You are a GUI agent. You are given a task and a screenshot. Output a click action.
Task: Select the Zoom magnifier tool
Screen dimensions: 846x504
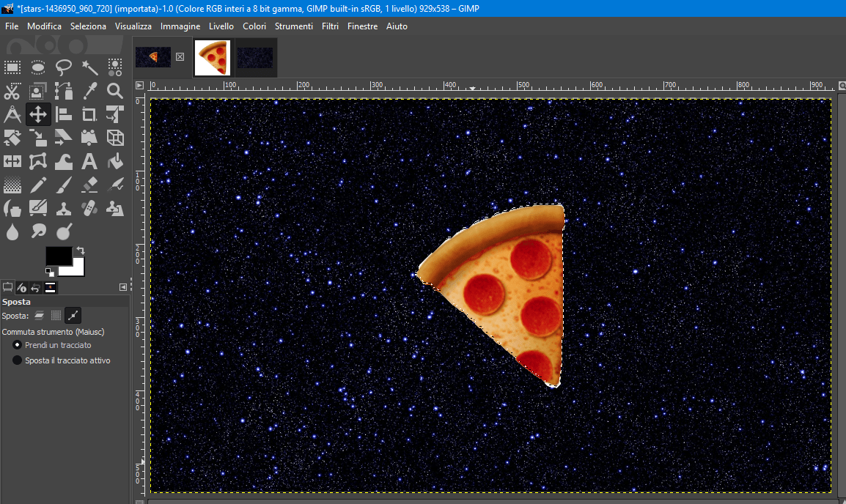(115, 91)
